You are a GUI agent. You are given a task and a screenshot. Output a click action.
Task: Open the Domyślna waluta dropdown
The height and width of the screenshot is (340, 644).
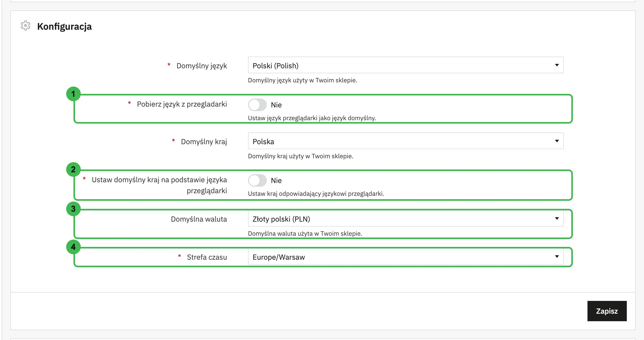pyautogui.click(x=406, y=218)
